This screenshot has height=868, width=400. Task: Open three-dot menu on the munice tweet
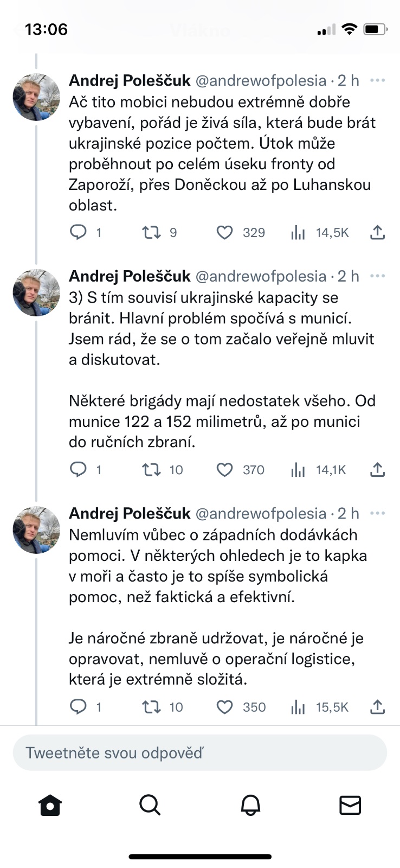tap(377, 276)
